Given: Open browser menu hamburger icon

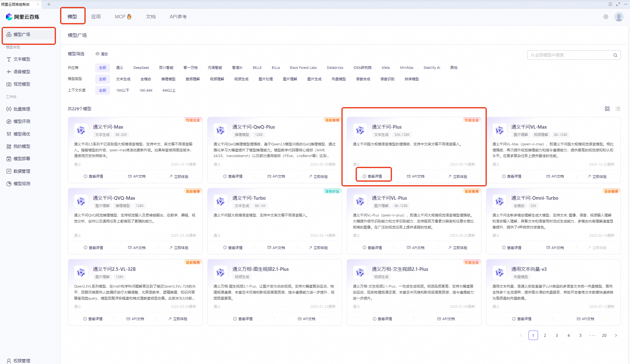Looking at the screenshot, I should pos(610,4).
